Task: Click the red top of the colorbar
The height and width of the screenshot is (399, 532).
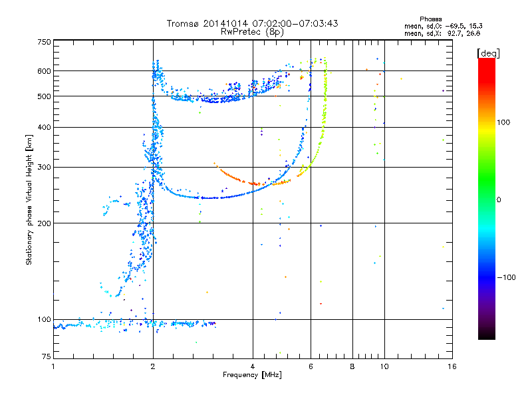Action: [x=487, y=66]
